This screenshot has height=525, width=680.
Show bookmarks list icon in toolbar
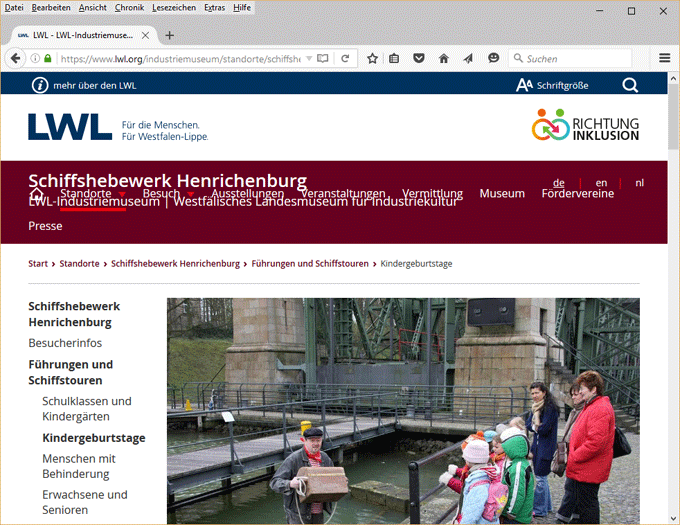(x=394, y=58)
